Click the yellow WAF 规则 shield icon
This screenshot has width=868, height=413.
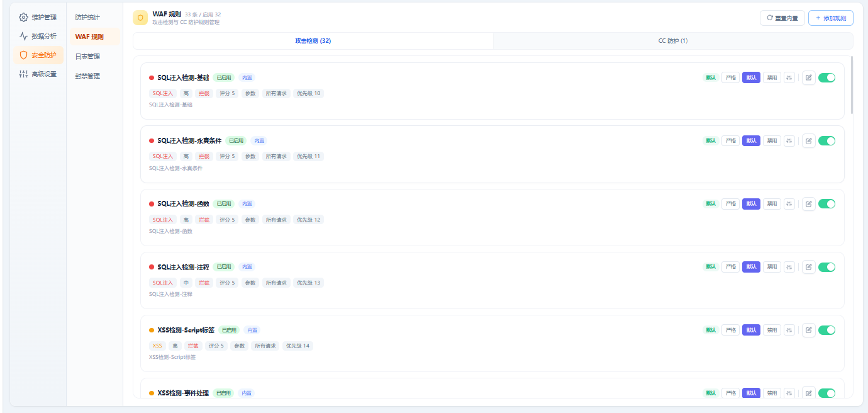(x=140, y=18)
